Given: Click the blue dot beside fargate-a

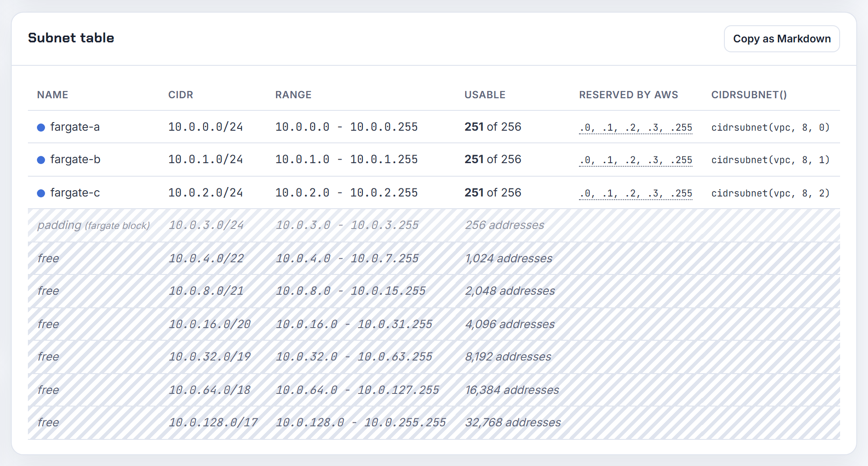Looking at the screenshot, I should pyautogui.click(x=41, y=128).
